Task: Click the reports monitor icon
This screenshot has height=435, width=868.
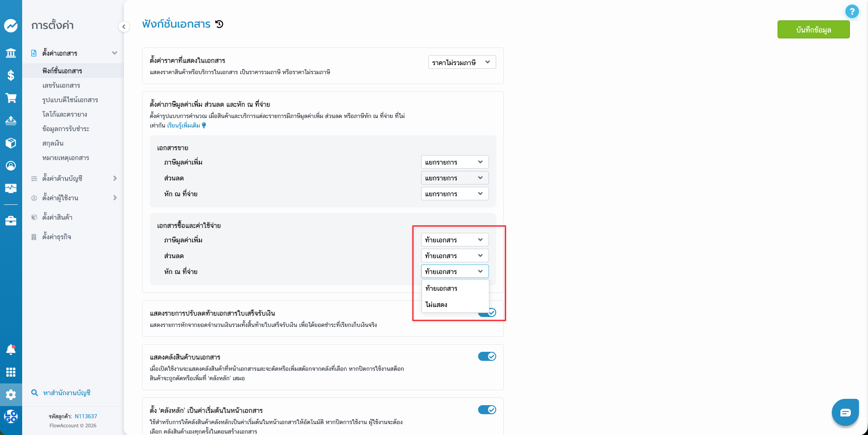Action: coord(11,189)
